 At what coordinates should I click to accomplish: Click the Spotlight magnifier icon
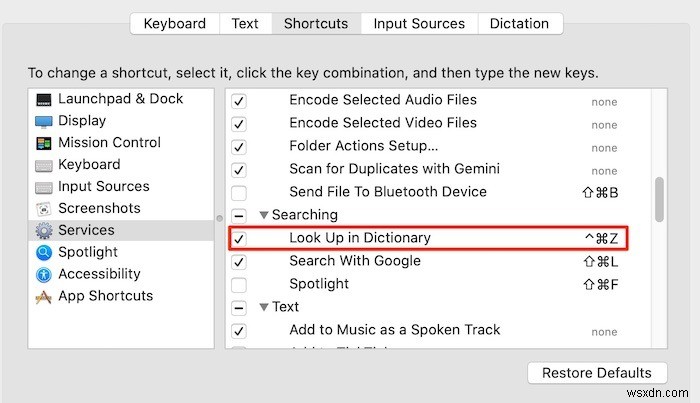click(x=43, y=253)
